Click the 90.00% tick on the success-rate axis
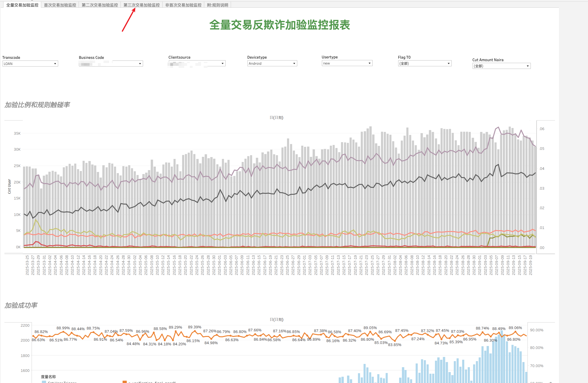This screenshot has height=383, width=588. click(x=537, y=330)
